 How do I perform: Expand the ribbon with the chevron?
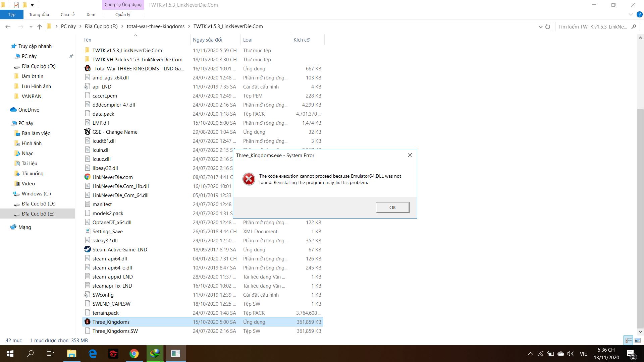coord(631,14)
